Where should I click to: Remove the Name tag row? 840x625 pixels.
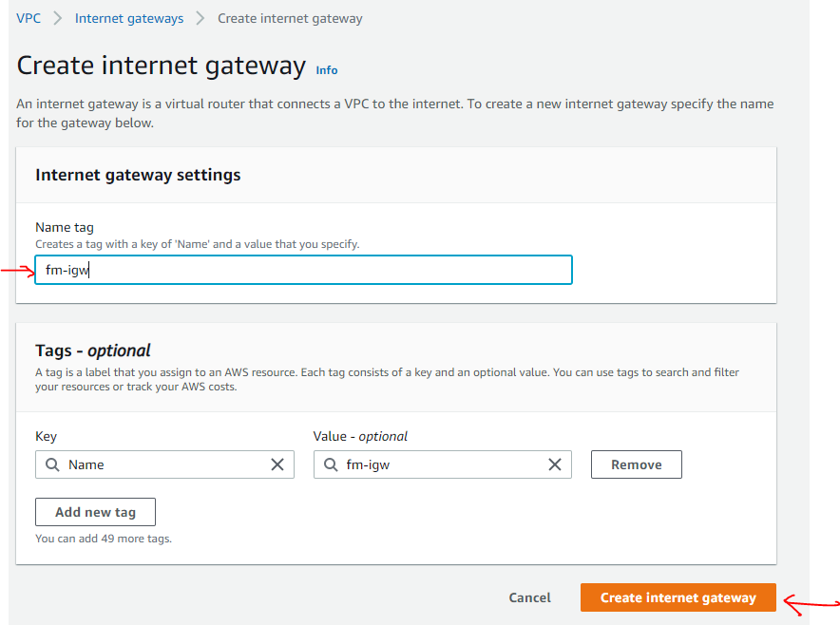coord(636,464)
